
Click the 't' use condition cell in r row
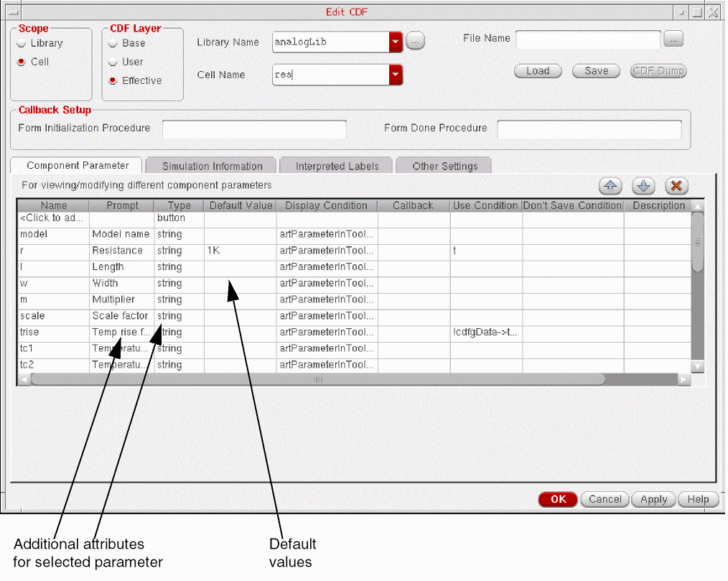pyautogui.click(x=485, y=251)
